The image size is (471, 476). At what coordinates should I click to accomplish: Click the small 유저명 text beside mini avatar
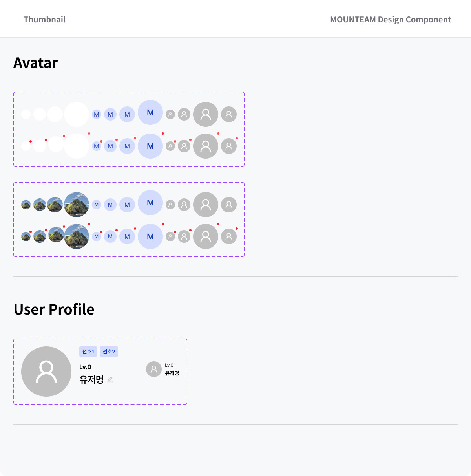pos(172,373)
